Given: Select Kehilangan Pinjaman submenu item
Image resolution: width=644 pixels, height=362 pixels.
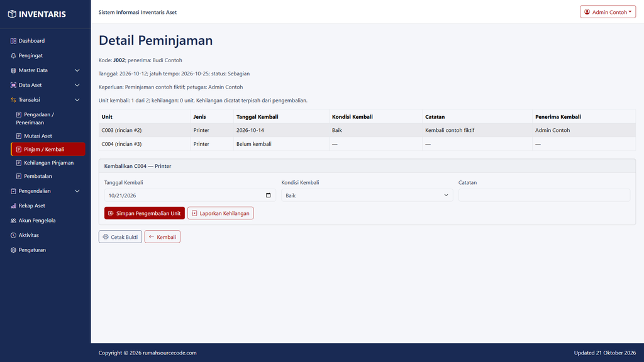Looking at the screenshot, I should (x=48, y=163).
